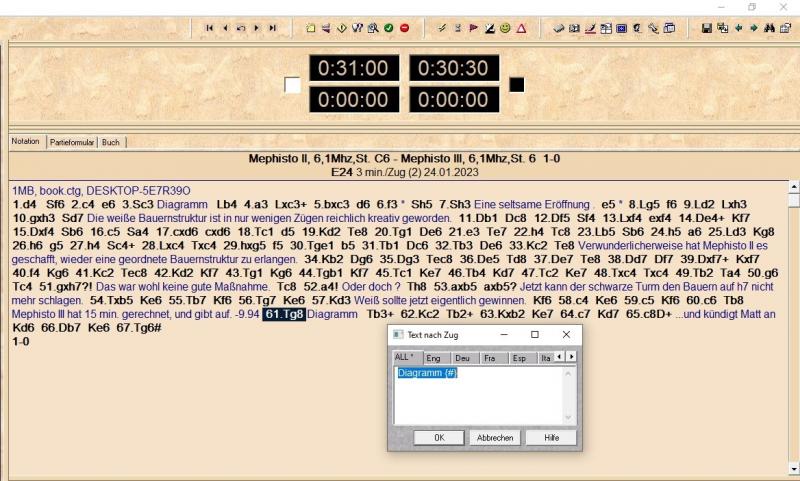Click the red triangle toolbar icon

click(x=521, y=28)
